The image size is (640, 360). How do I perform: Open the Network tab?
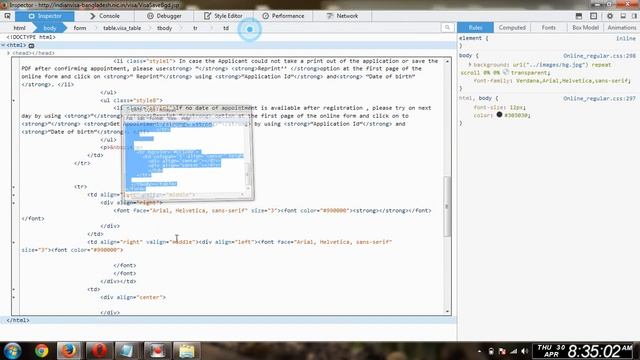[x=342, y=16]
